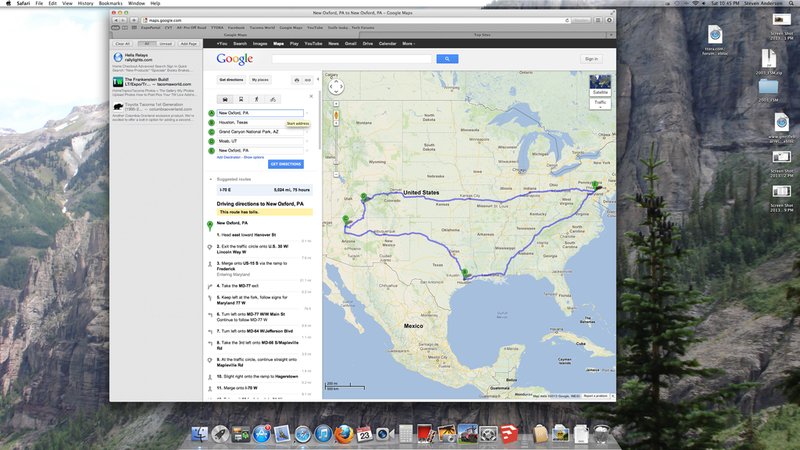Click reload icon in address bar
This screenshot has height=450, width=800.
pos(567,20)
